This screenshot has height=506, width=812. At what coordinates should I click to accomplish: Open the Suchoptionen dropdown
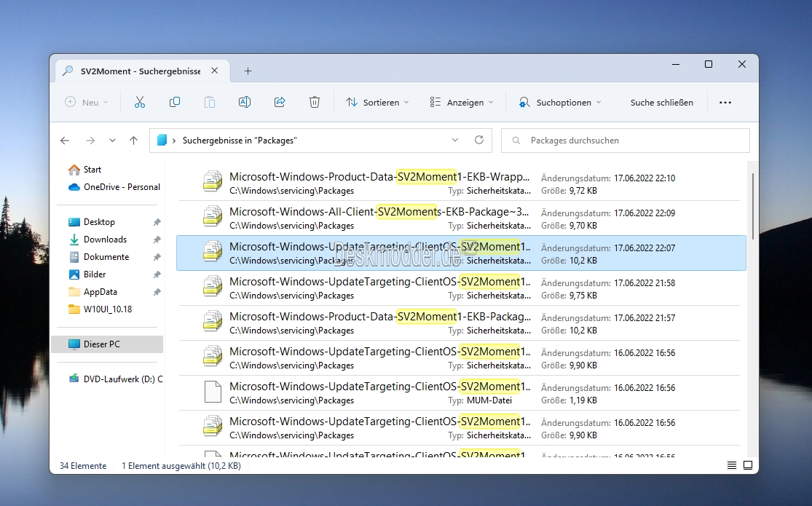pyautogui.click(x=560, y=103)
